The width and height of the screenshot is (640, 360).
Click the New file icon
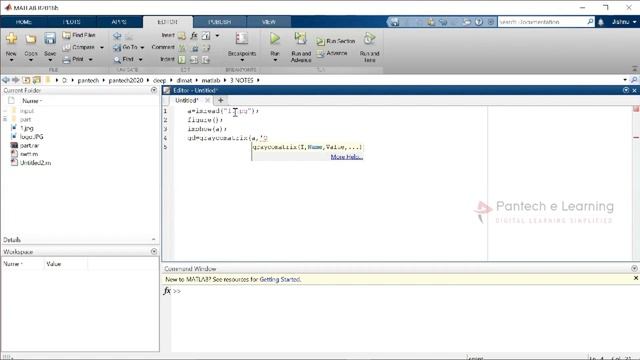[11, 39]
